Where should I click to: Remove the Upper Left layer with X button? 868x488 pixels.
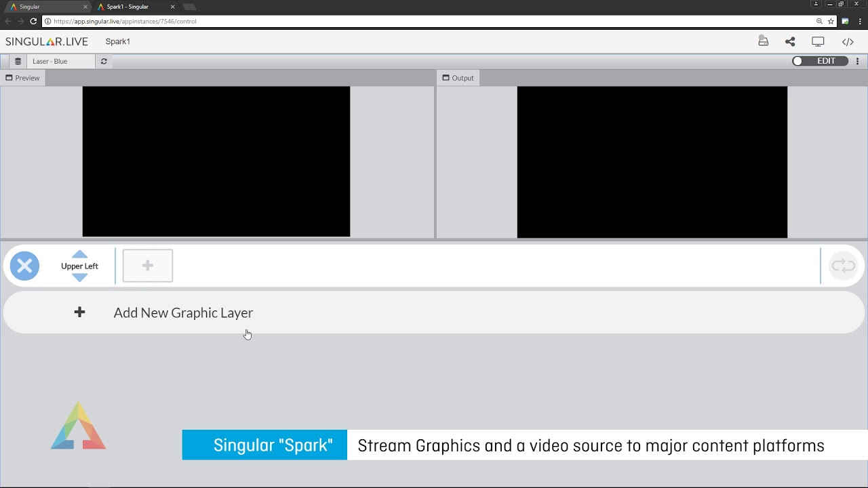coord(24,266)
